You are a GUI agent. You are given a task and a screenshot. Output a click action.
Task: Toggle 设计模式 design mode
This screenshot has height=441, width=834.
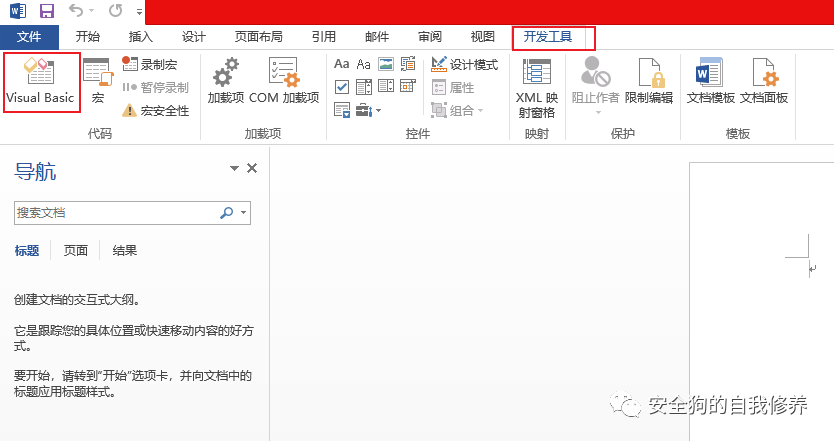464,64
